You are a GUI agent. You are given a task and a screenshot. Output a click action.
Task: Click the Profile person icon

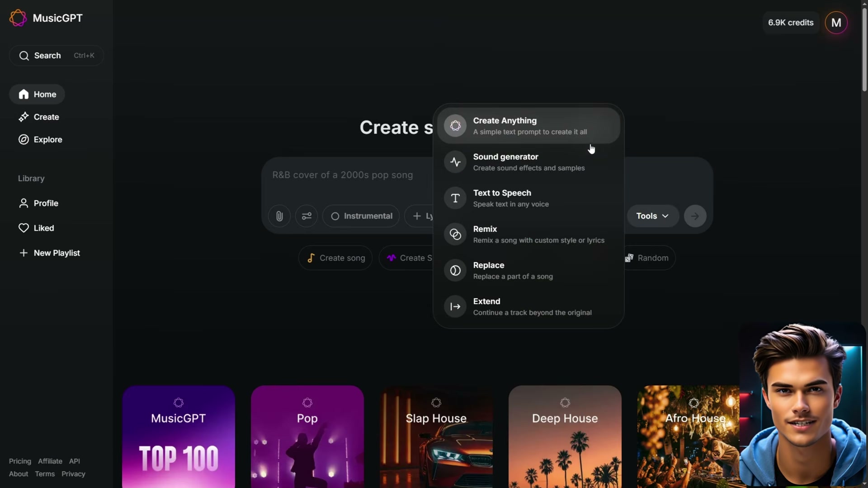pyautogui.click(x=24, y=203)
